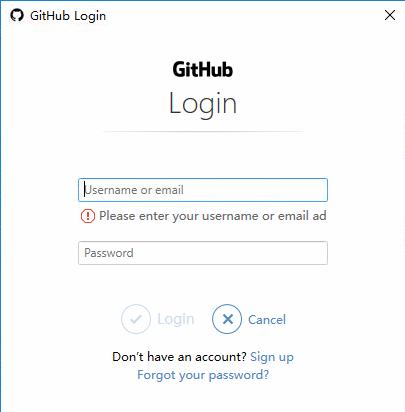
Task: Close the GitHub Login window
Action: pyautogui.click(x=390, y=15)
